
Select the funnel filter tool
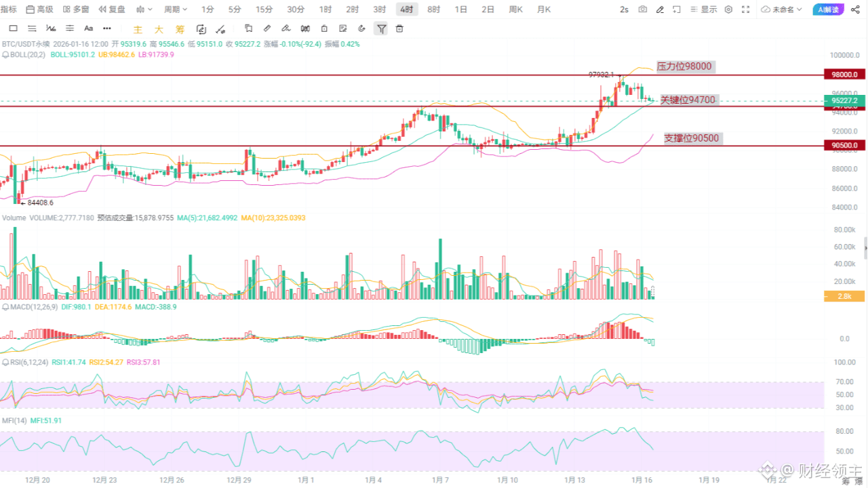click(x=382, y=28)
